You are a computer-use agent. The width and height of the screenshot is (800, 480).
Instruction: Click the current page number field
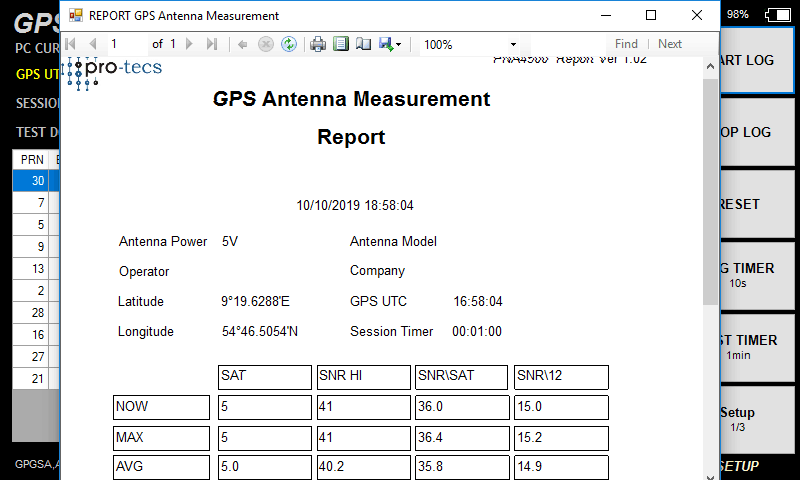coord(126,44)
